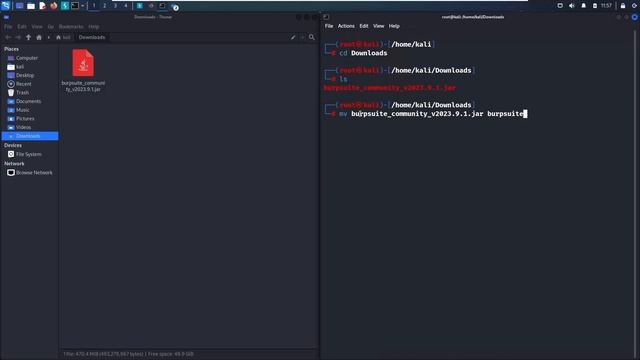Screen dimensions: 640x360
Task: Click the Thunar status bar file info
Action: coord(129,354)
